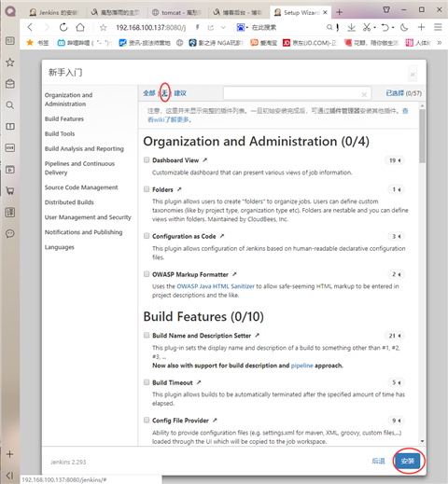Check the OWASP Markup Formatter checkbox
Viewport: 448px width, 484px height.
click(147, 274)
